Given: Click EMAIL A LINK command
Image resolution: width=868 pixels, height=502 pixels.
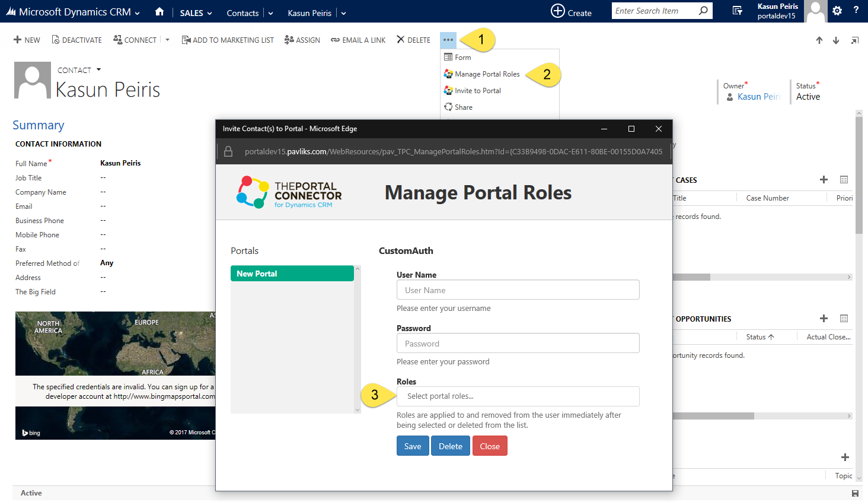Looking at the screenshot, I should 358,40.
